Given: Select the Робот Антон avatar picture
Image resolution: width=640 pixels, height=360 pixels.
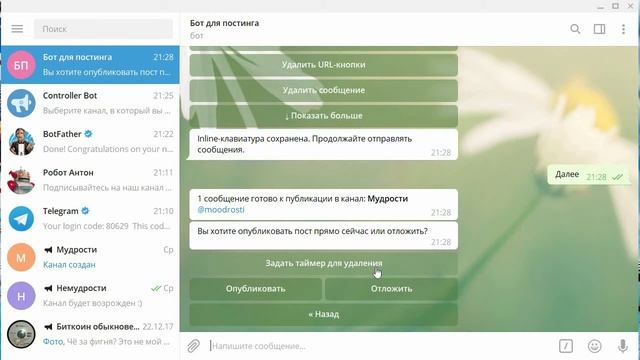Looking at the screenshot, I should pos(21,180).
